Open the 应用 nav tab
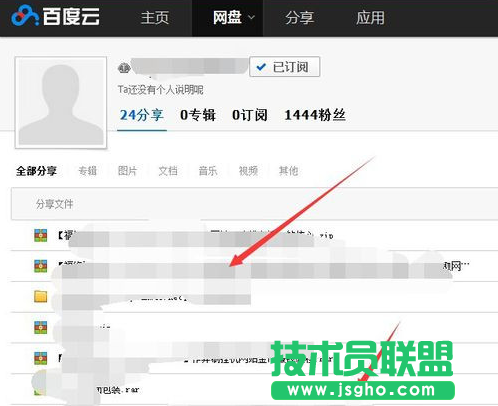The width and height of the screenshot is (498, 406). coord(370,18)
